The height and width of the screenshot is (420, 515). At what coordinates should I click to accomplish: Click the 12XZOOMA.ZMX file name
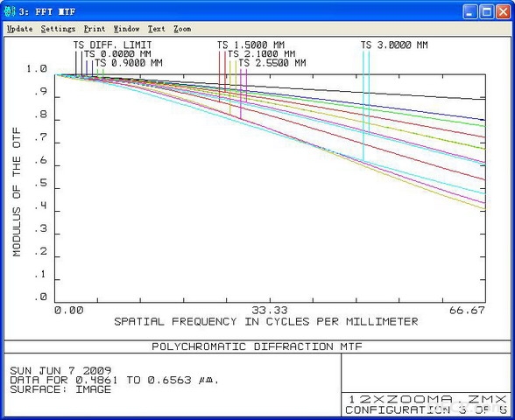point(427,399)
